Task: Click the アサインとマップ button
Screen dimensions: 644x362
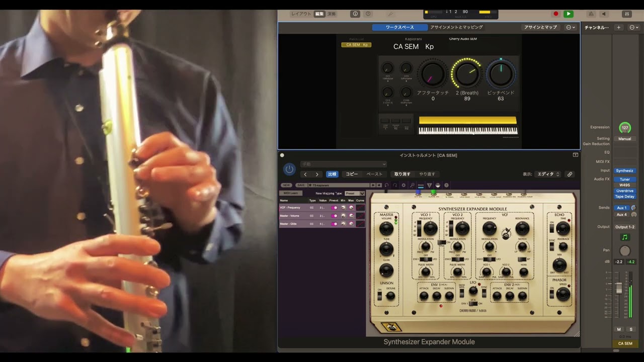Action: point(541,27)
